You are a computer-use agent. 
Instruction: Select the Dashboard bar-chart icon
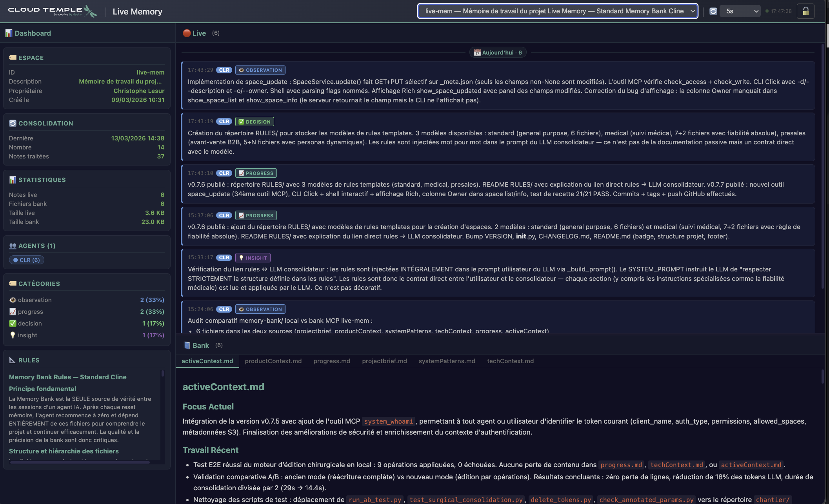coord(8,33)
